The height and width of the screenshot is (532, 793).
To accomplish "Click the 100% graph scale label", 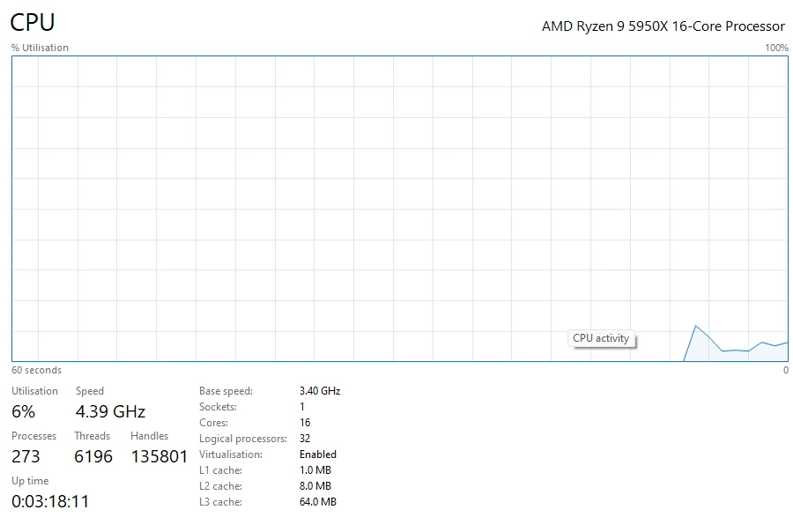I will 776,48.
